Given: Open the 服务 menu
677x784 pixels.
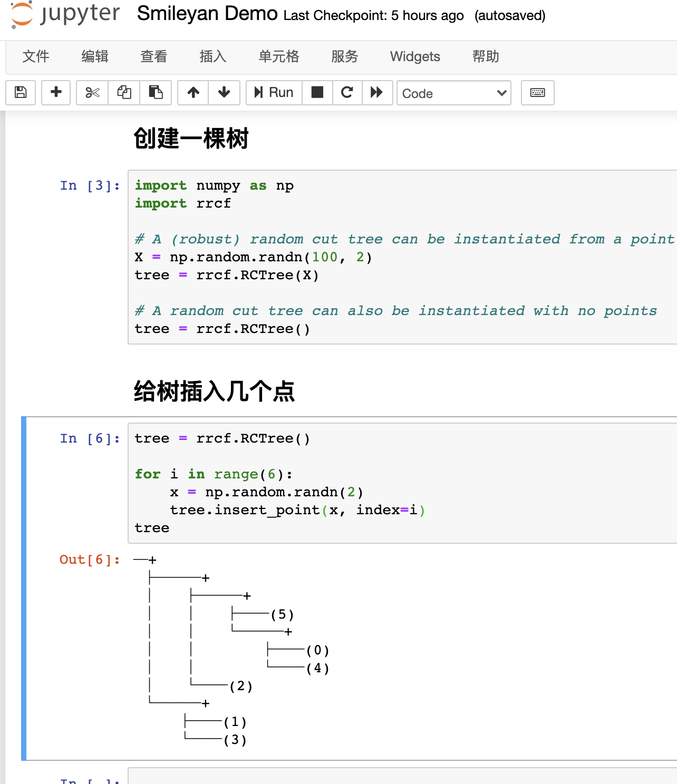Looking at the screenshot, I should (x=345, y=56).
